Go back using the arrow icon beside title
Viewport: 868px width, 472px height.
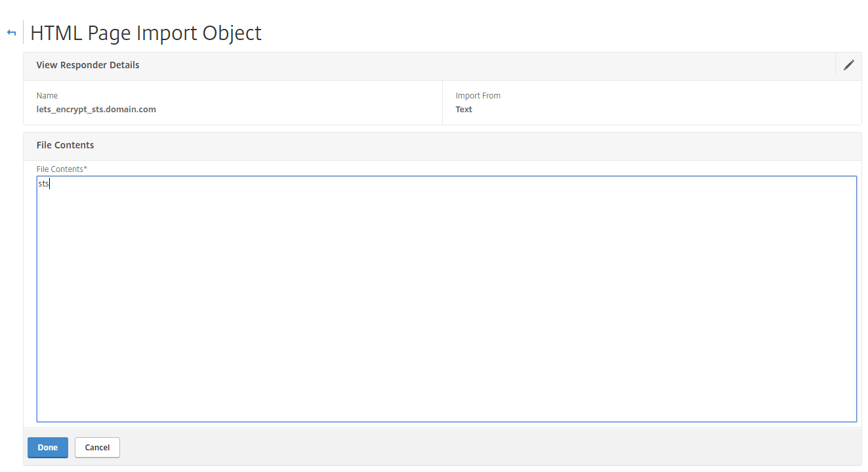click(x=11, y=32)
